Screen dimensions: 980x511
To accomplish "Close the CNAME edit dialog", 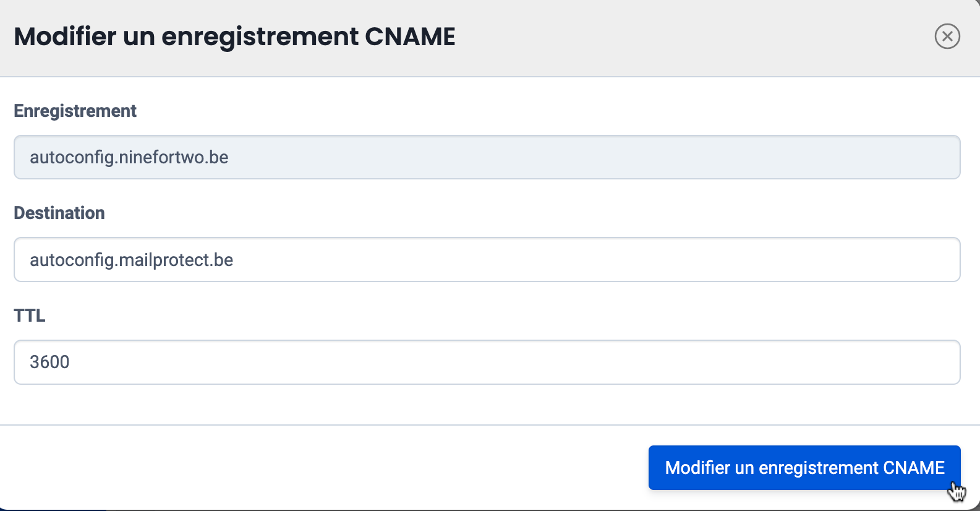I will [947, 36].
